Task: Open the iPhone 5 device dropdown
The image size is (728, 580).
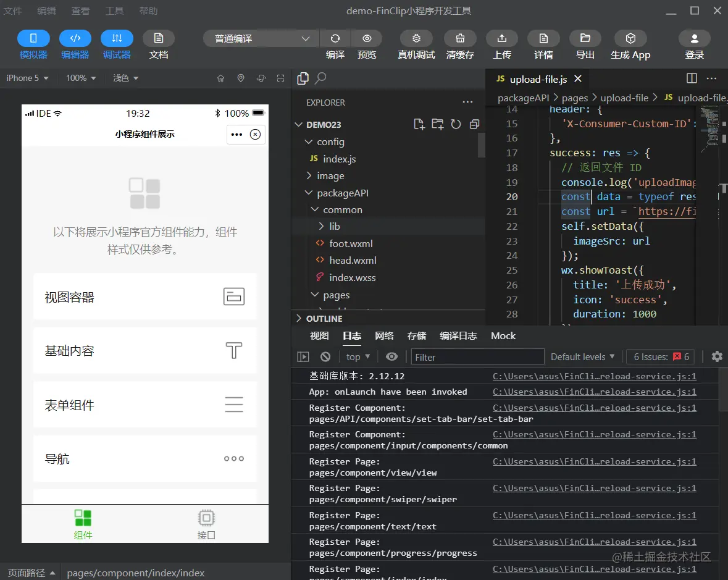Action: click(x=27, y=78)
